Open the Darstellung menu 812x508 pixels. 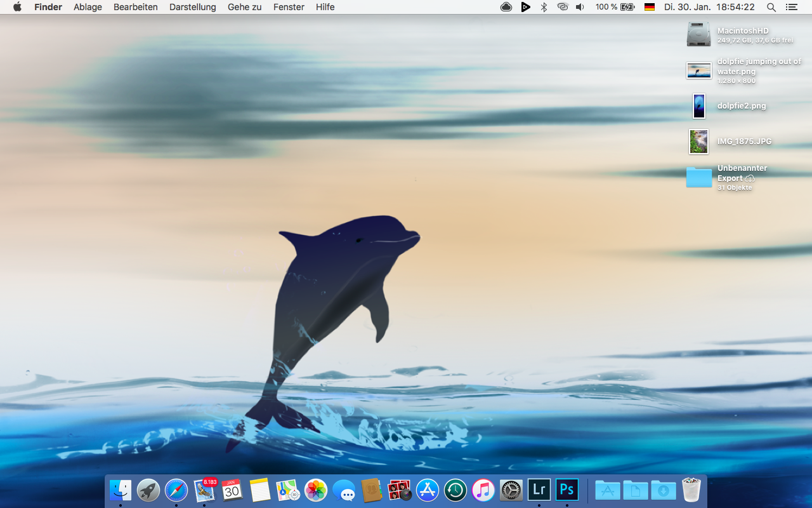pos(192,7)
